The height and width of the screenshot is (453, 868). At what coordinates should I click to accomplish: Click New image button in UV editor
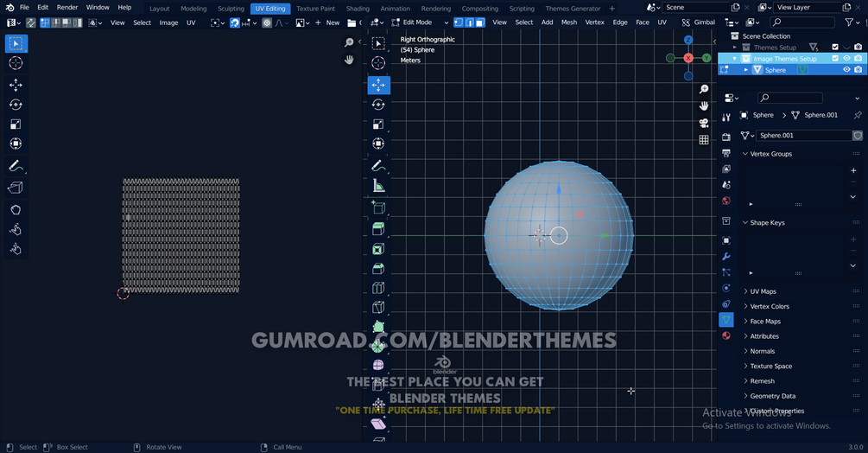(327, 22)
